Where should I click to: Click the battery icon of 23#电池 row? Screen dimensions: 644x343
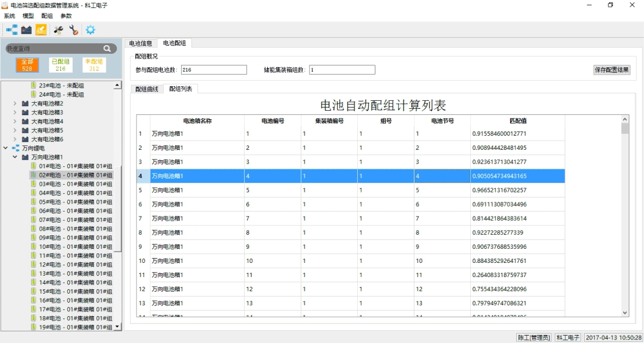34,86
